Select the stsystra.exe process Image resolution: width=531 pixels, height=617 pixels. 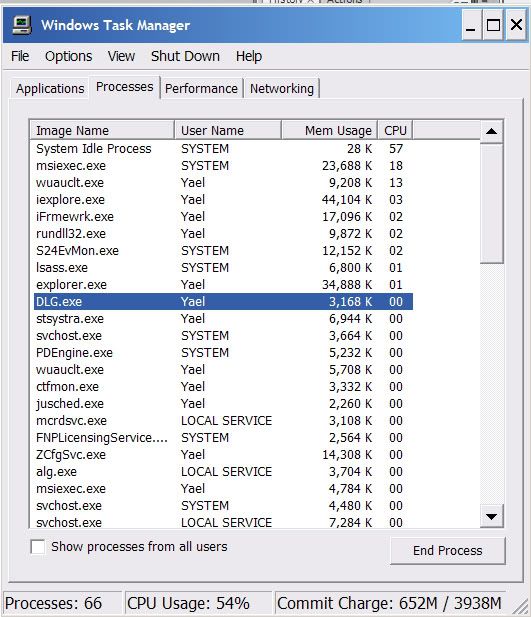(x=223, y=319)
